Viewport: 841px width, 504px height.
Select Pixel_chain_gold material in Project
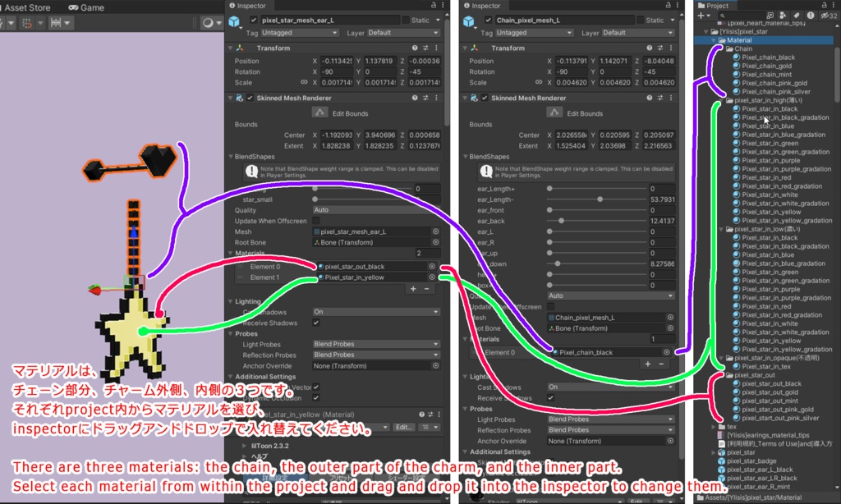coord(766,66)
